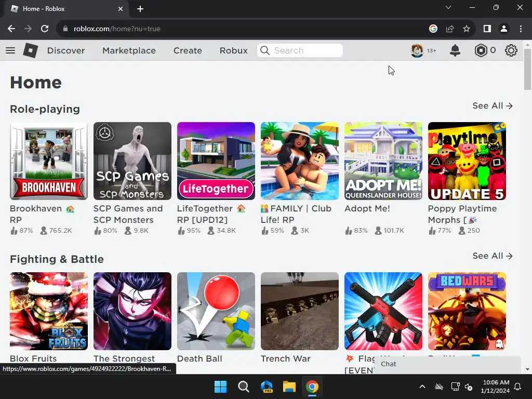Click the browser forward arrow
This screenshot has width=532, height=399.
point(28,29)
